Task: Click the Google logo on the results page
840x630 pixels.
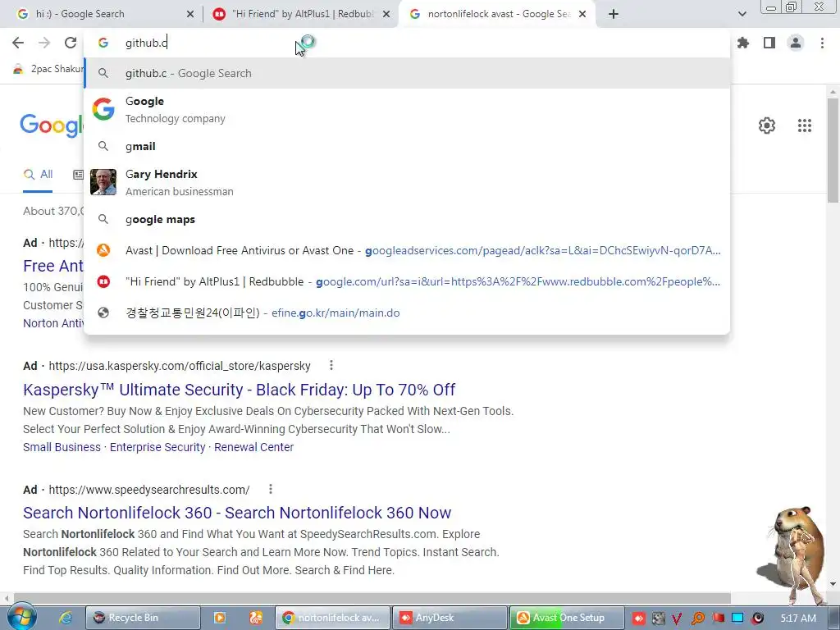Action: tap(52, 126)
